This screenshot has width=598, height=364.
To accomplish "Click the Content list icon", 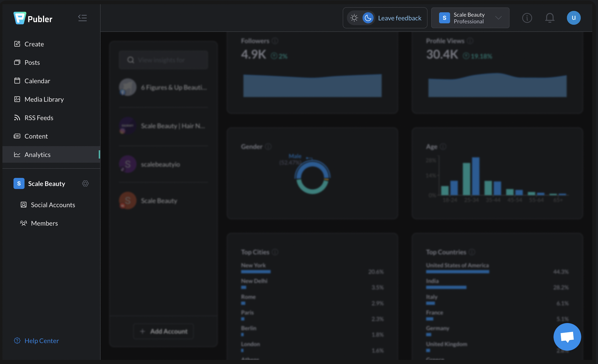I will coord(17,136).
